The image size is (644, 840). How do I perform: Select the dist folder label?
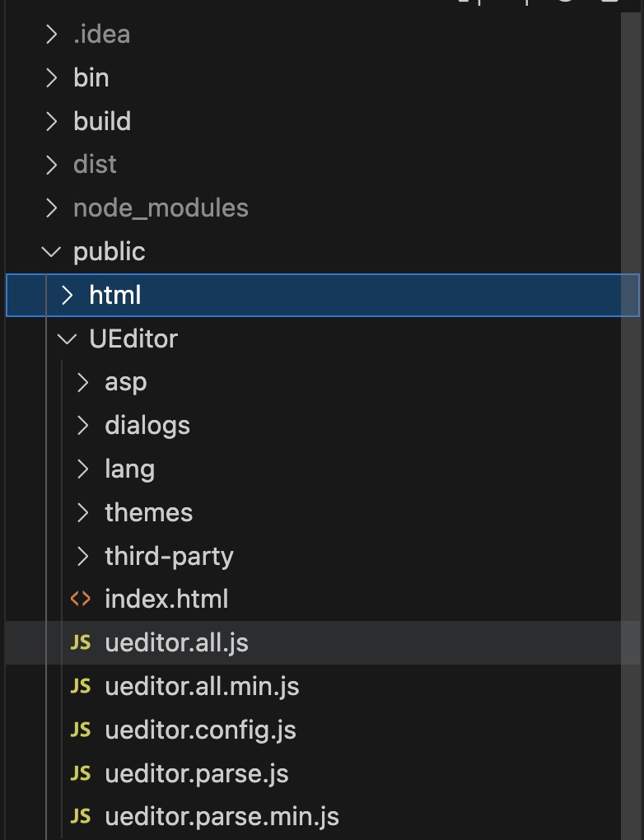[95, 164]
